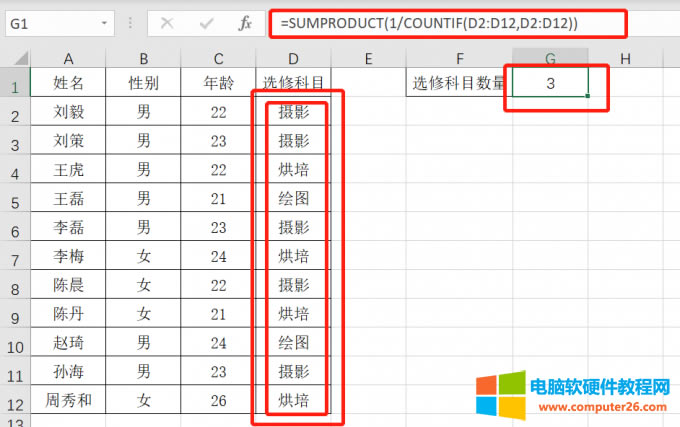Click 陈丹's gender cell 女
Image resolution: width=680 pixels, height=427 pixels.
coord(144,314)
